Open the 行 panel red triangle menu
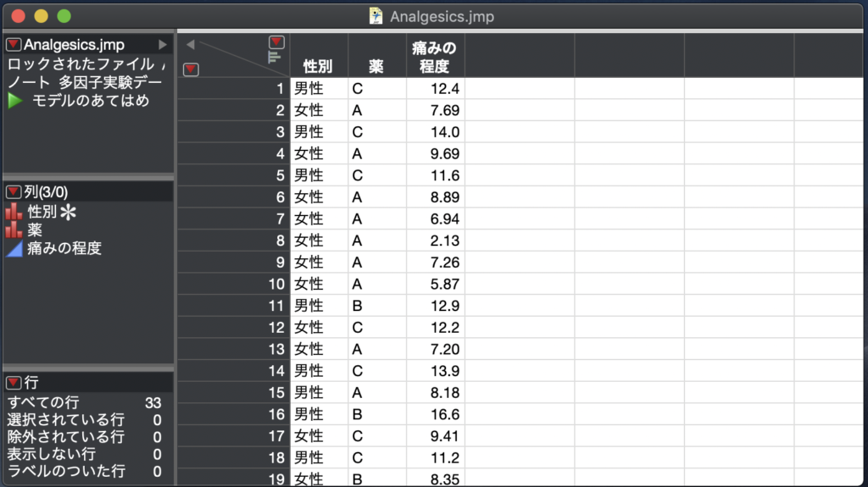This screenshot has width=868, height=487. pos(14,383)
